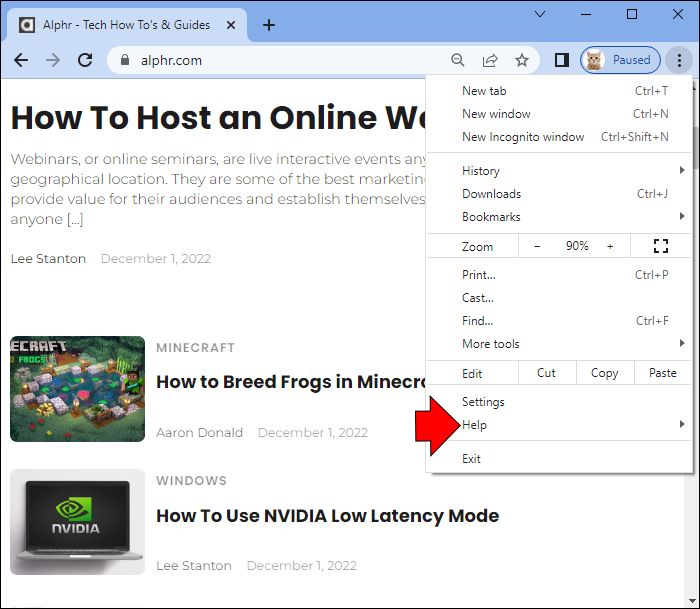The height and width of the screenshot is (609, 700).
Task: Select Cast... in the menu
Action: (559, 298)
